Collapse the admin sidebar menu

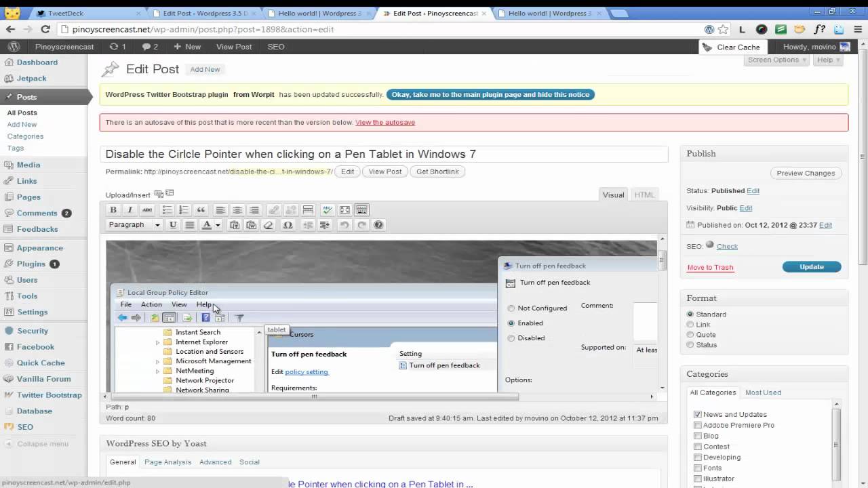click(37, 444)
